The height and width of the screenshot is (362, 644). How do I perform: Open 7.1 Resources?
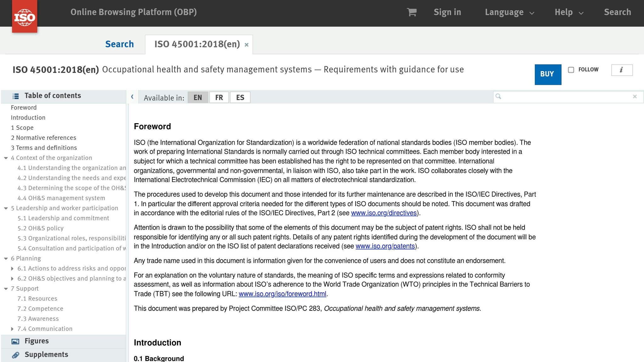tap(37, 299)
